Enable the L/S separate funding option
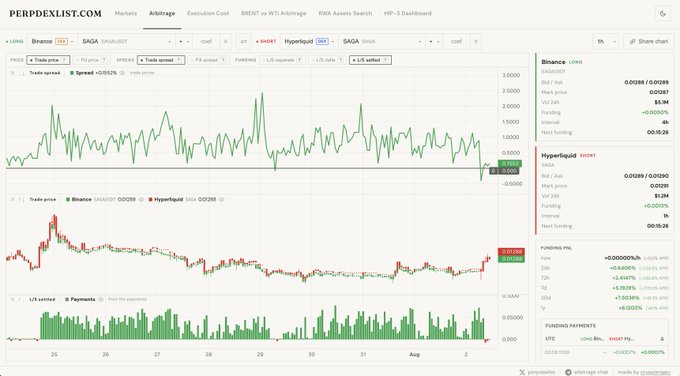Viewport: 680px width, 376px height. (282, 60)
